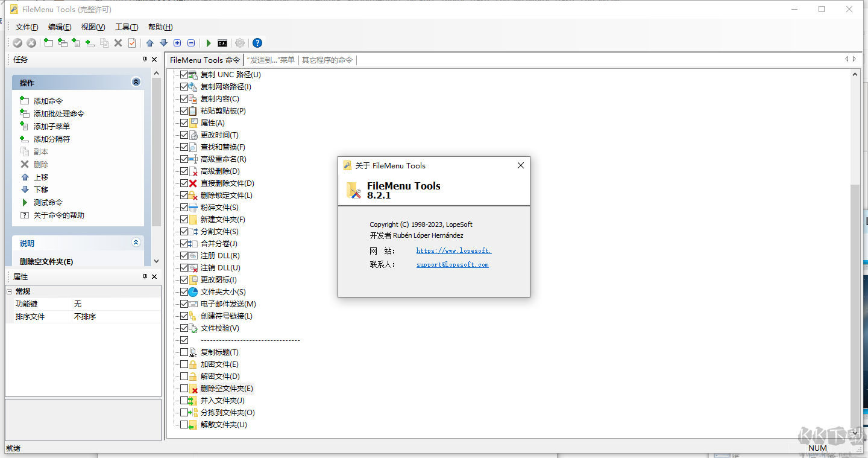Check the 加密文件(E) command checkbox

click(x=184, y=364)
